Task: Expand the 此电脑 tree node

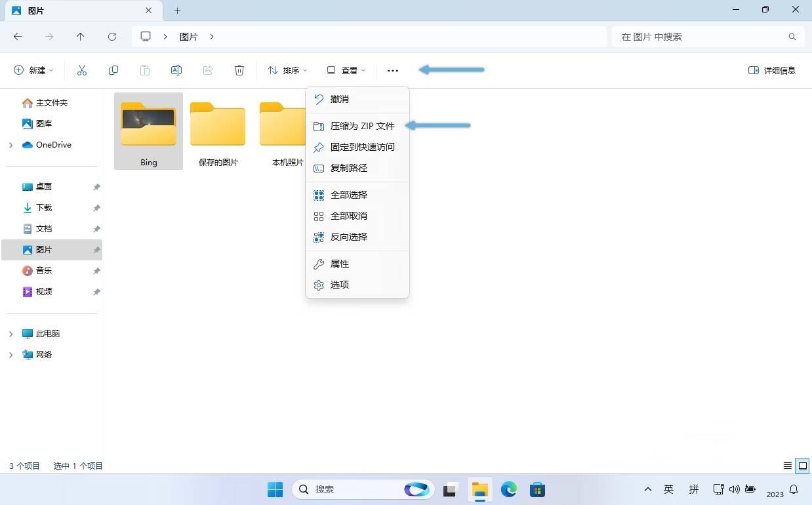Action: (10, 334)
